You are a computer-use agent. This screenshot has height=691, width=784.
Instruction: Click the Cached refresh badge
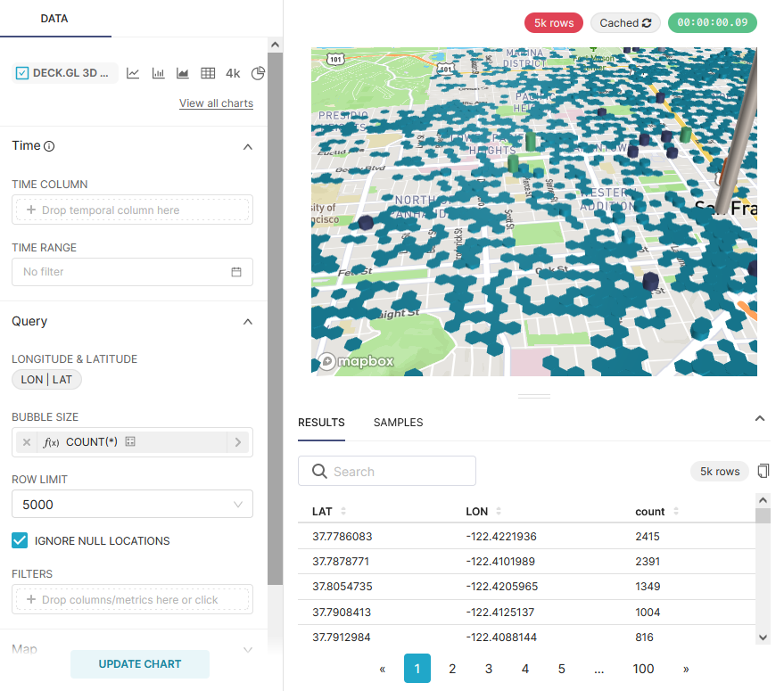[x=625, y=23]
